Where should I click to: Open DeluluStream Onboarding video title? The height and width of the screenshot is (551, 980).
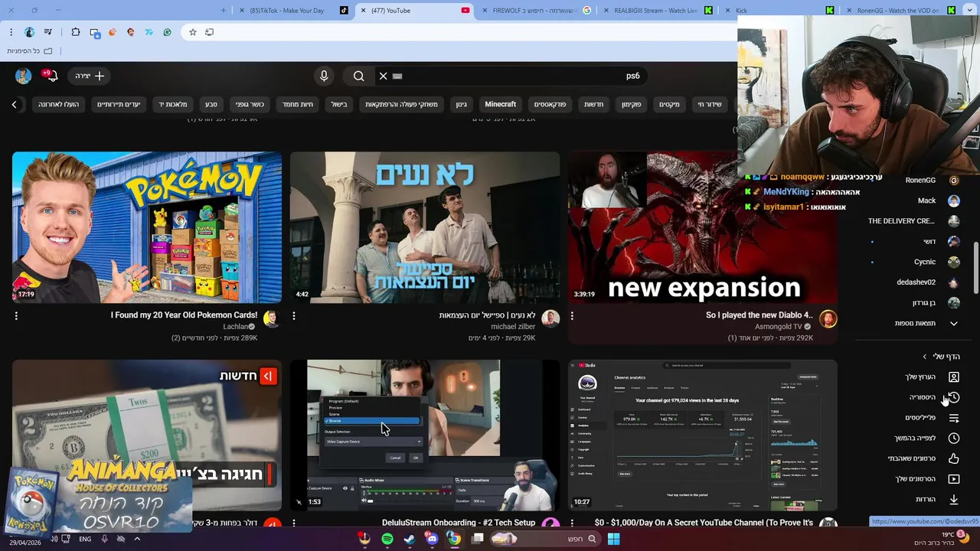click(459, 523)
